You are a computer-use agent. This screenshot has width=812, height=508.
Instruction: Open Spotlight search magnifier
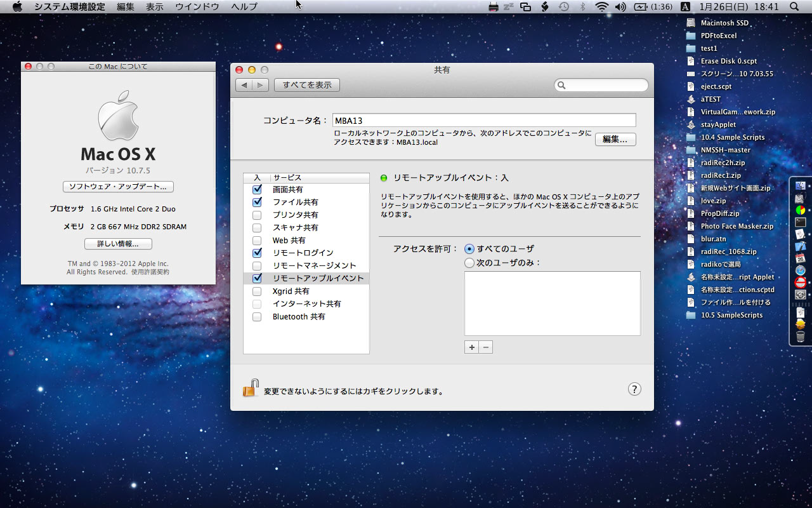[x=795, y=6]
